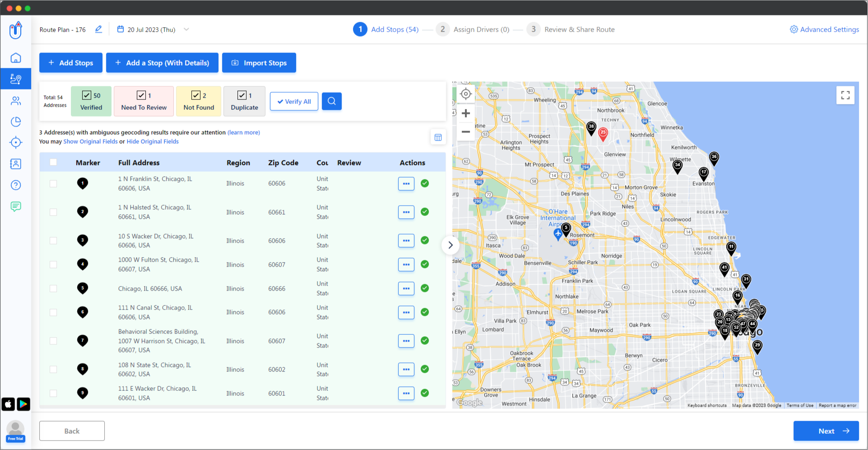Open Advanced Settings
Screen dimensions: 868x450
824,29
